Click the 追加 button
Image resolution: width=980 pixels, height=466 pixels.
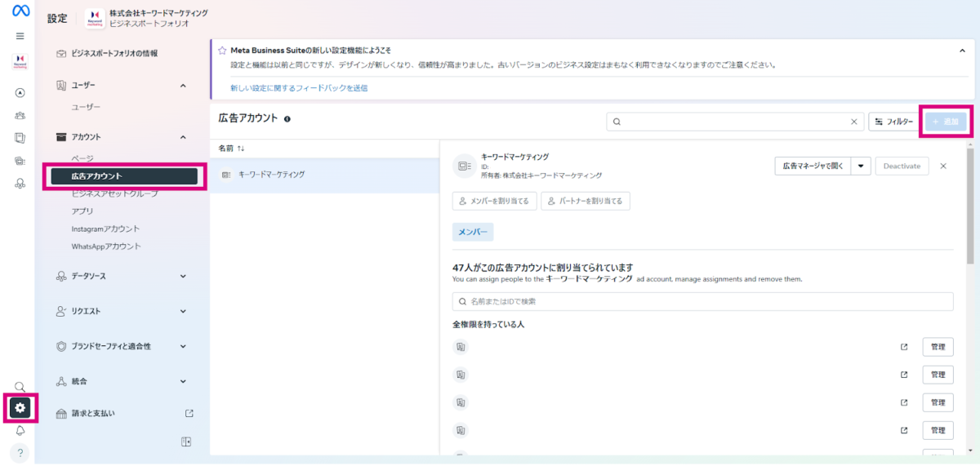(x=946, y=122)
